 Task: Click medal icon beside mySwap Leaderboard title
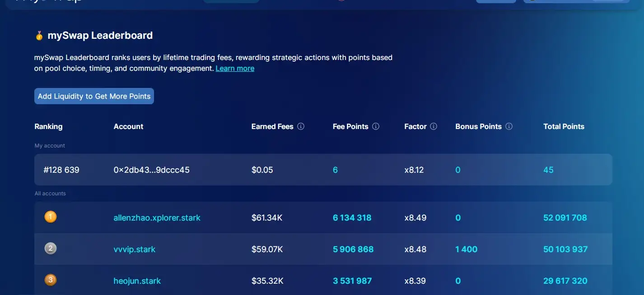(x=39, y=36)
